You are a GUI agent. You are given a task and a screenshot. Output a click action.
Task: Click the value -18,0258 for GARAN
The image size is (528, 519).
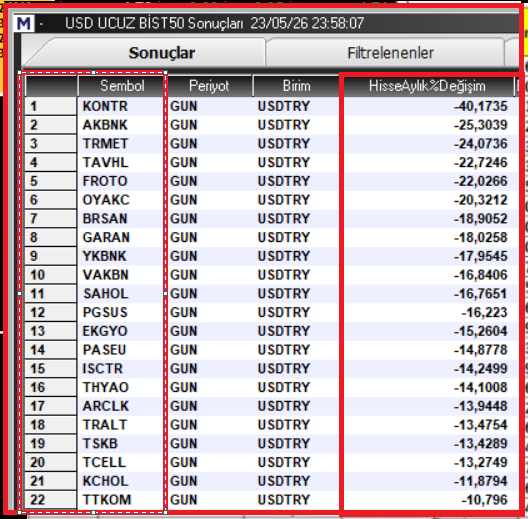[x=481, y=237]
